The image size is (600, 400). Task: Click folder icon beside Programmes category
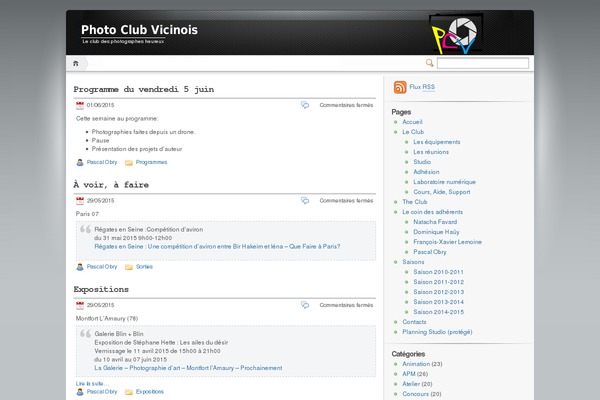click(x=129, y=163)
